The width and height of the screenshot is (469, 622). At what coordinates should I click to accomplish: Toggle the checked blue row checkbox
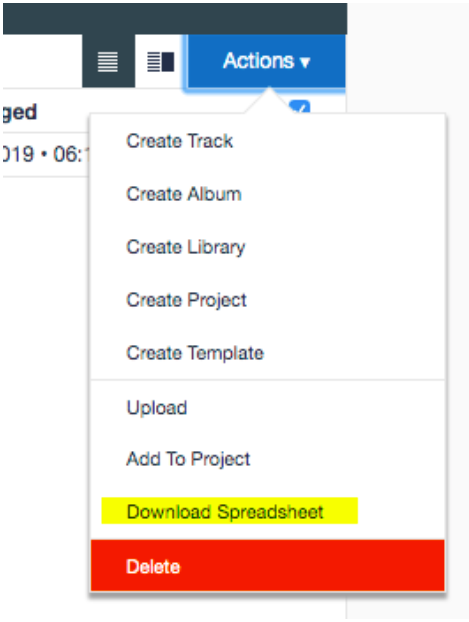point(300,107)
